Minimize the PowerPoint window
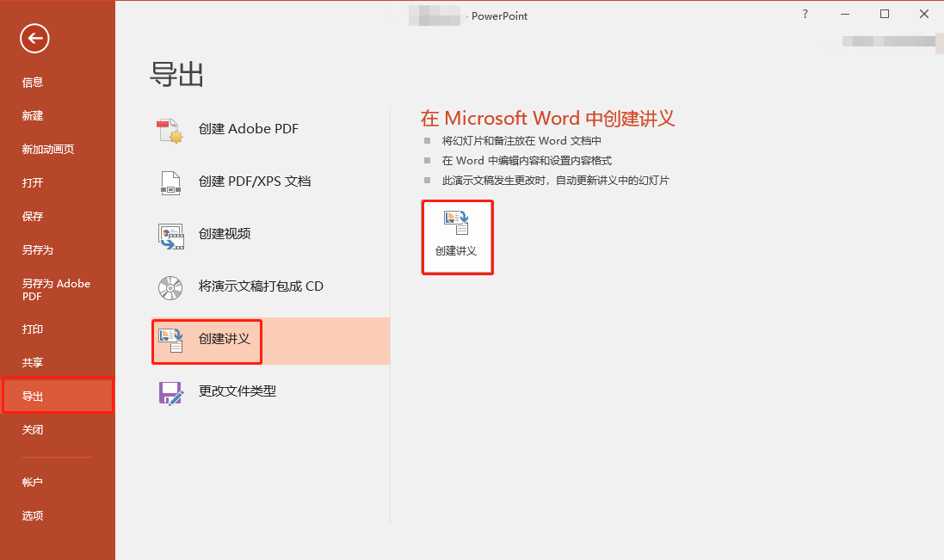The height and width of the screenshot is (560, 944). [845, 14]
